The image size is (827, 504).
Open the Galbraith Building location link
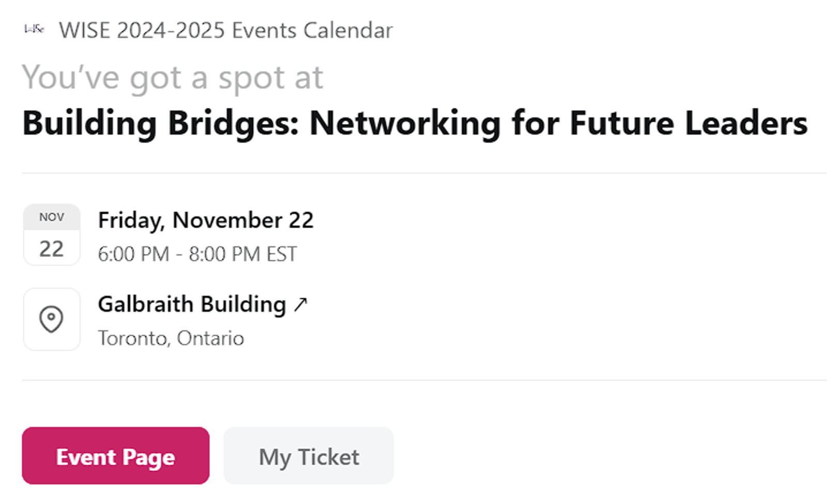tap(192, 304)
